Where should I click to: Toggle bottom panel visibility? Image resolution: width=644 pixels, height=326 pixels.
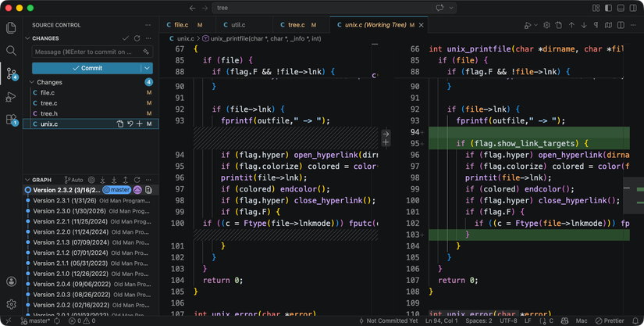[x=621, y=8]
